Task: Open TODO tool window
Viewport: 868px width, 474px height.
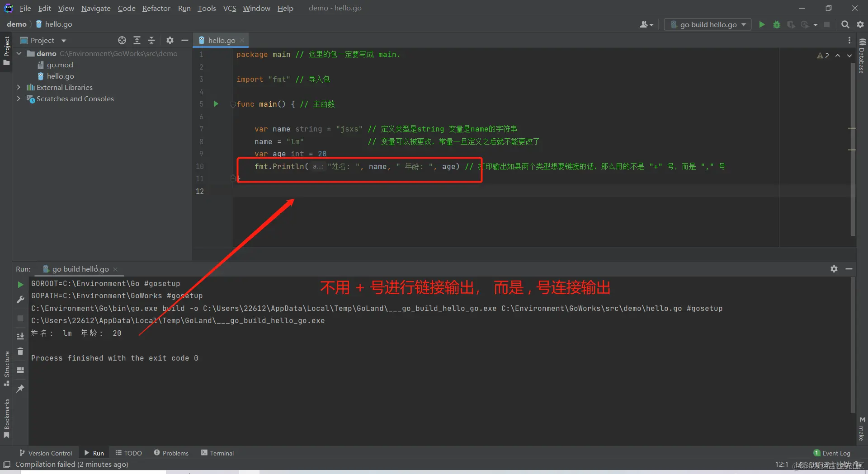Action: [129, 453]
